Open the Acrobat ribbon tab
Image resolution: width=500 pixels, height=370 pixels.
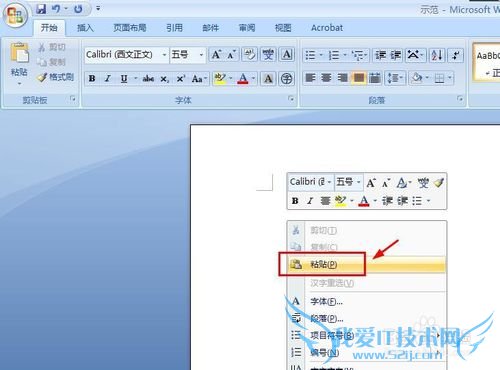pyautogui.click(x=327, y=28)
